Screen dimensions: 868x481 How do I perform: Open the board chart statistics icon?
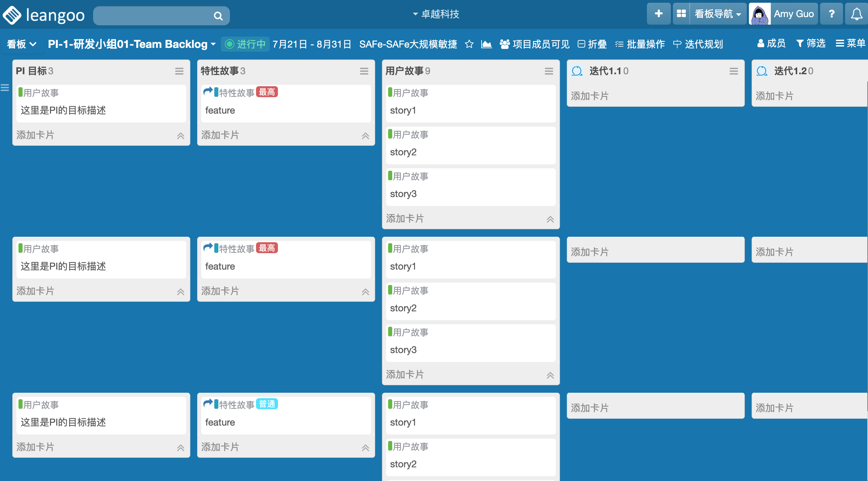point(486,44)
